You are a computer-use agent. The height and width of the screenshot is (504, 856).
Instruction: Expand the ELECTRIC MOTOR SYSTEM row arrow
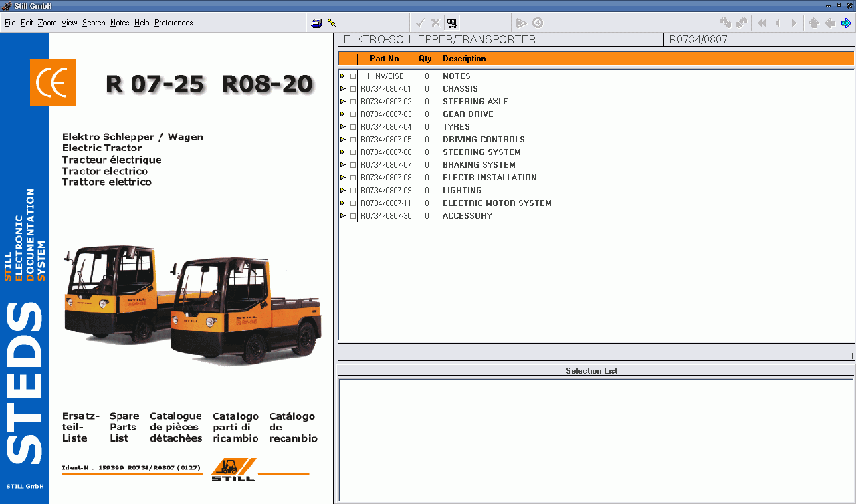pyautogui.click(x=343, y=203)
